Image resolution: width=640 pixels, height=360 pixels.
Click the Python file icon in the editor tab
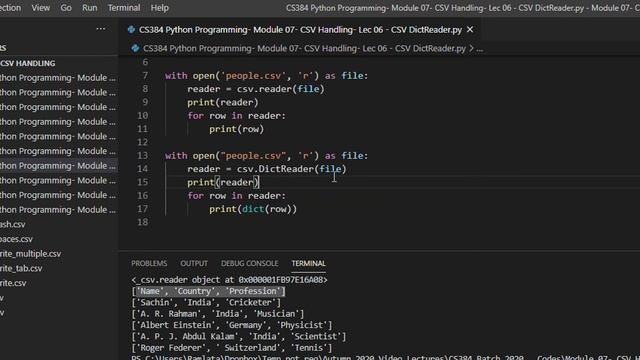131,29
